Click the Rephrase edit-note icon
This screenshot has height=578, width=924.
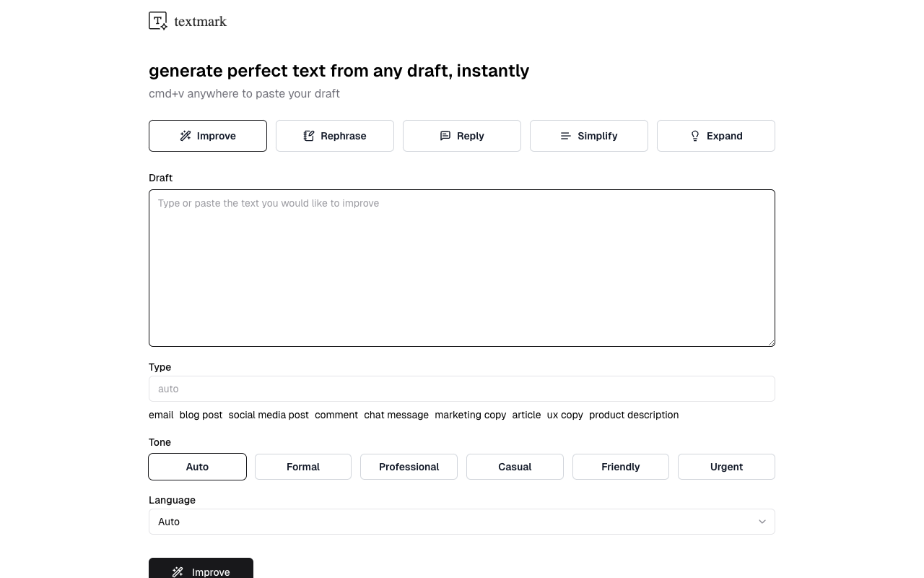click(x=309, y=136)
